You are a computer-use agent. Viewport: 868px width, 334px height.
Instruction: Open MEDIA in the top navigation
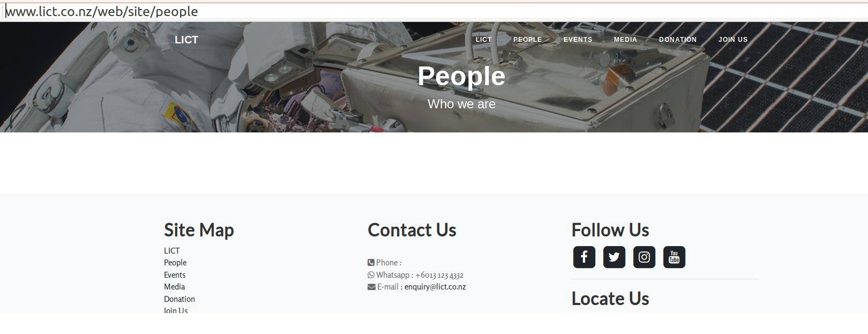[x=625, y=40]
